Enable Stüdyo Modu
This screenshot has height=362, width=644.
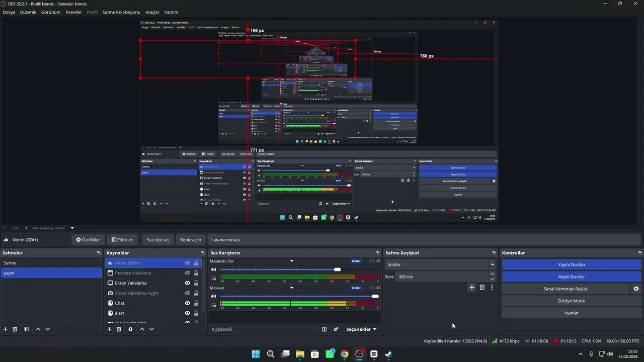[x=572, y=301]
